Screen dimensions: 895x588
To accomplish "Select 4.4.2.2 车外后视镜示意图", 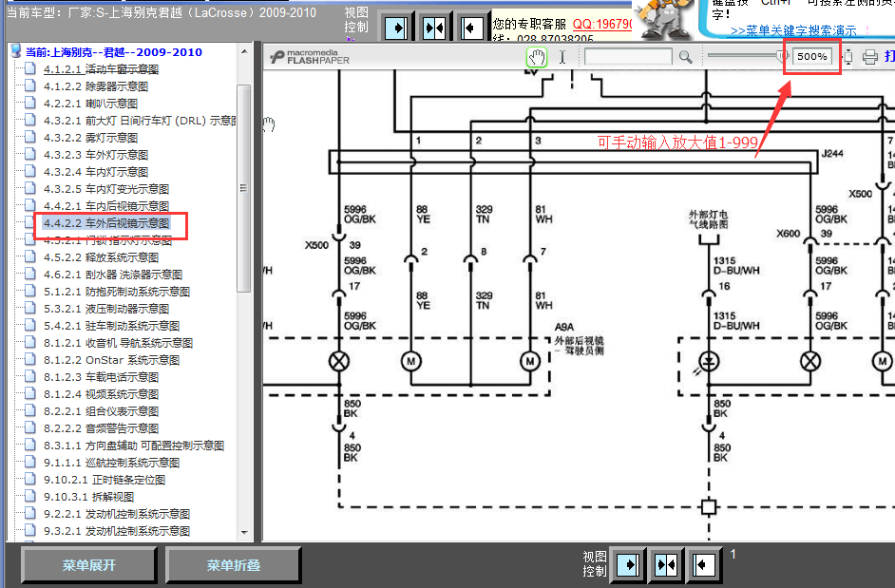I will click(106, 223).
